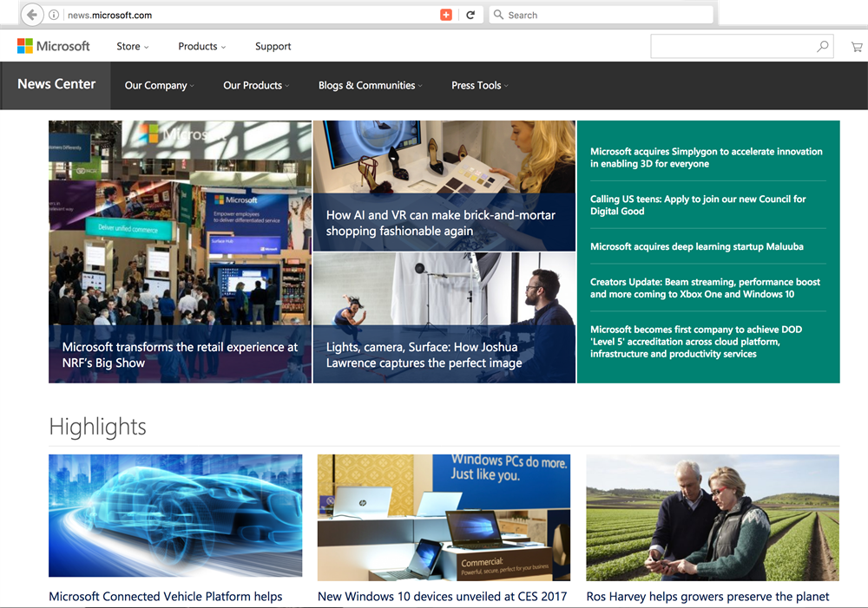Read Microsoft acquires Simplygon headline
This screenshot has width=868, height=608.
(x=706, y=158)
